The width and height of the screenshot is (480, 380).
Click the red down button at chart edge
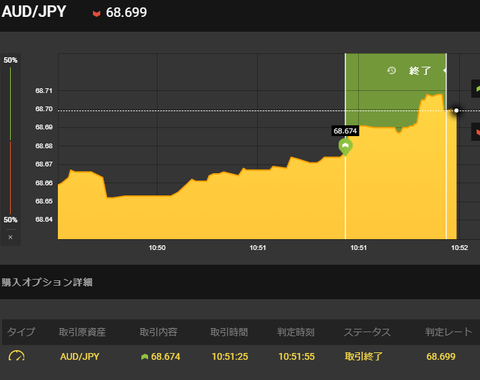point(476,132)
